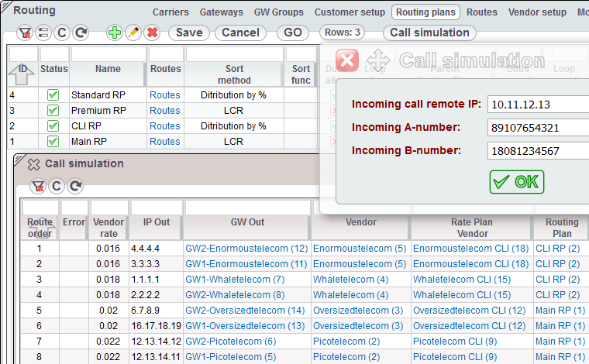589x364 pixels.
Task: Click the C button in Routing toolbar
Action: pos(62,33)
